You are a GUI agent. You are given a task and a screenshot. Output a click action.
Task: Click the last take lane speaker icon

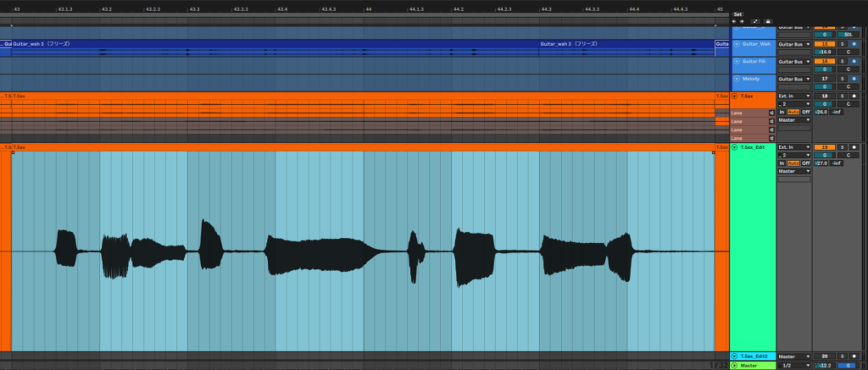(x=771, y=138)
